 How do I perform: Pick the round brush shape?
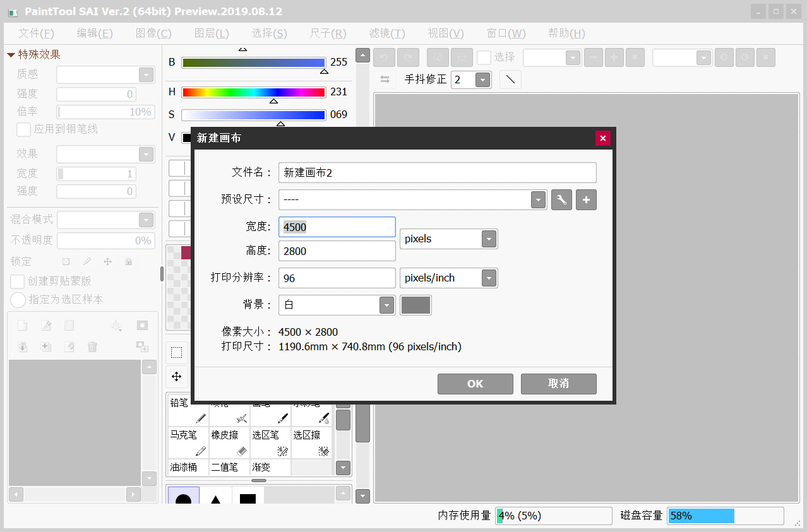[x=183, y=496]
